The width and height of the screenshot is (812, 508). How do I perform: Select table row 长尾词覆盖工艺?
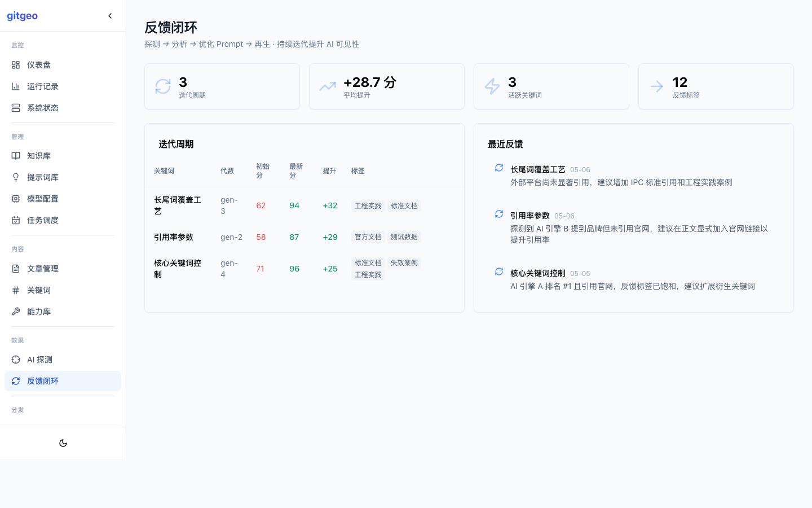click(x=304, y=205)
